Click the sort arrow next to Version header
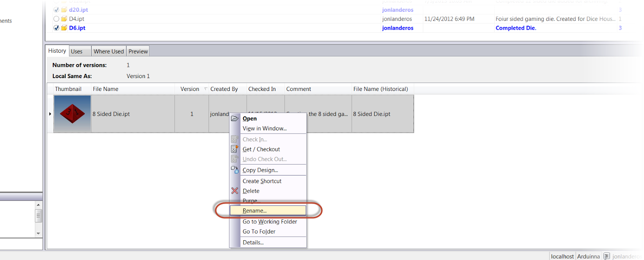644x260 pixels. (x=206, y=89)
